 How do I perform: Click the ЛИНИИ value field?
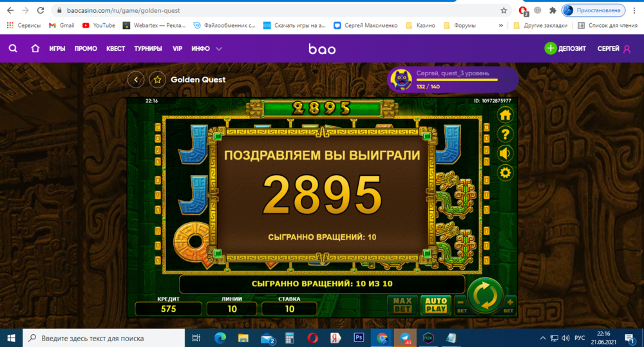(232, 309)
